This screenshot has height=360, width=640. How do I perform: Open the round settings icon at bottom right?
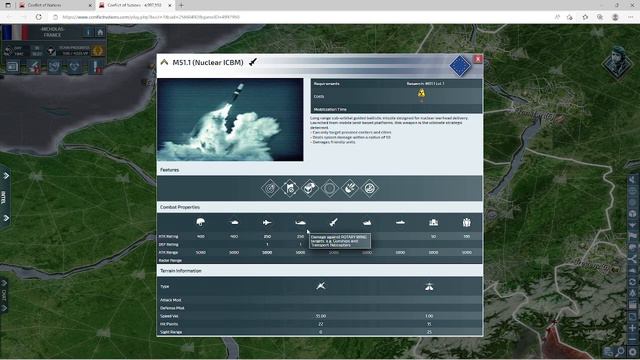pos(633,351)
